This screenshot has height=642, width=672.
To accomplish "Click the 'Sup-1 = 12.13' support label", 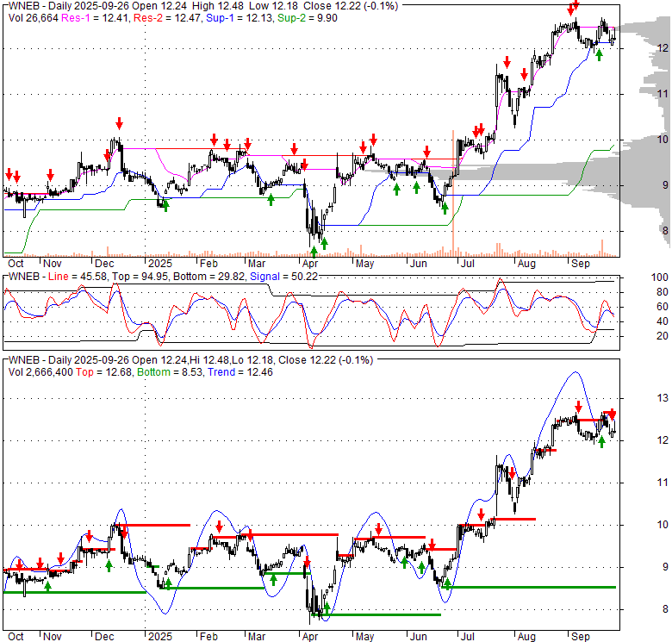I will tap(240, 18).
